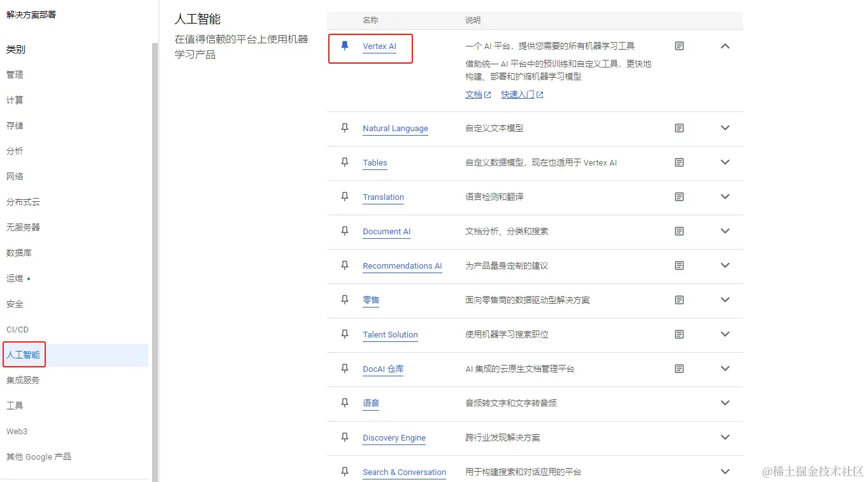Pin the Document AI product
The height and width of the screenshot is (482, 868).
tap(345, 231)
